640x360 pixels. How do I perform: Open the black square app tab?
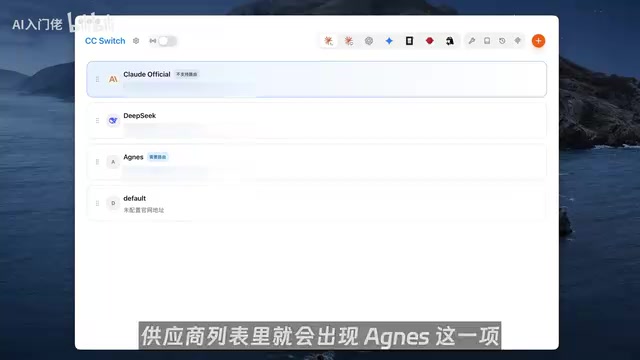[409, 41]
